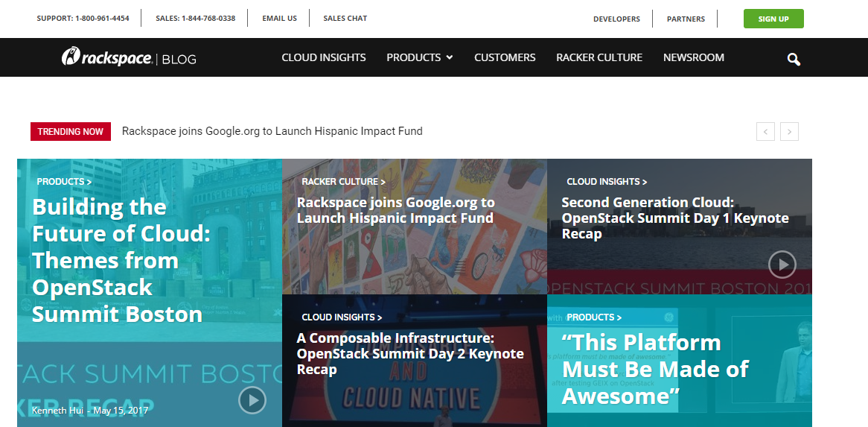
Task: Click the green Sign Up button
Action: tap(773, 19)
